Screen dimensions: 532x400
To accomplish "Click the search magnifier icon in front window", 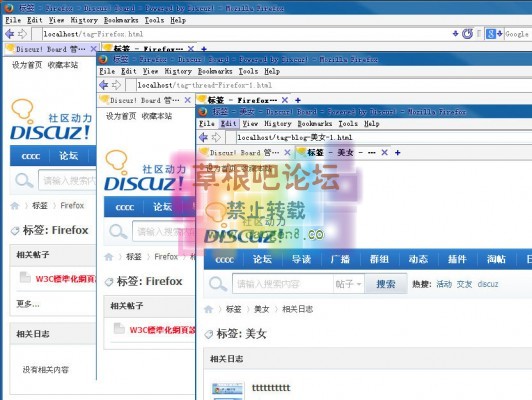I will 218,284.
